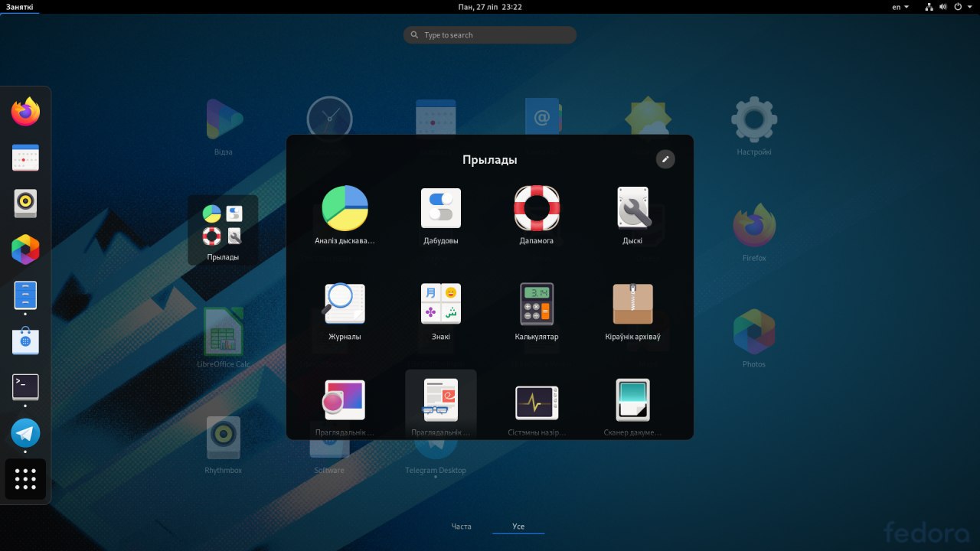Click the Show Applications grid button
Viewport: 980px width, 551px height.
pos(25,479)
